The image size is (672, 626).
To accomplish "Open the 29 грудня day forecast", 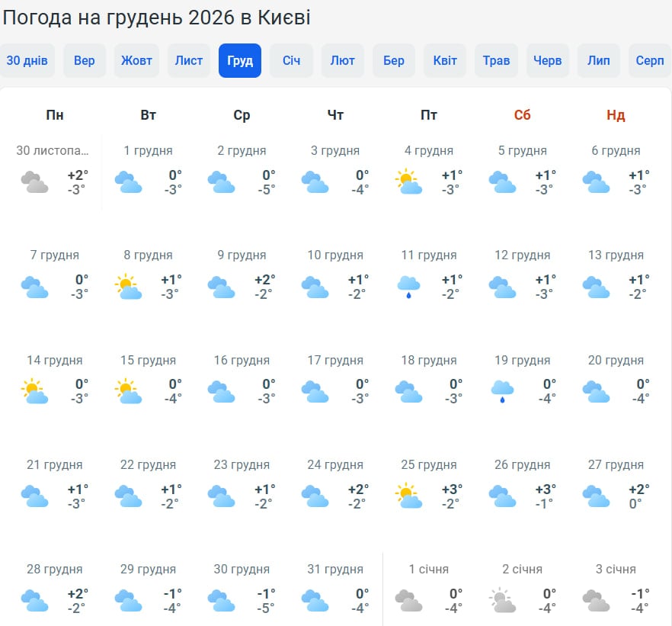I will (x=148, y=589).
